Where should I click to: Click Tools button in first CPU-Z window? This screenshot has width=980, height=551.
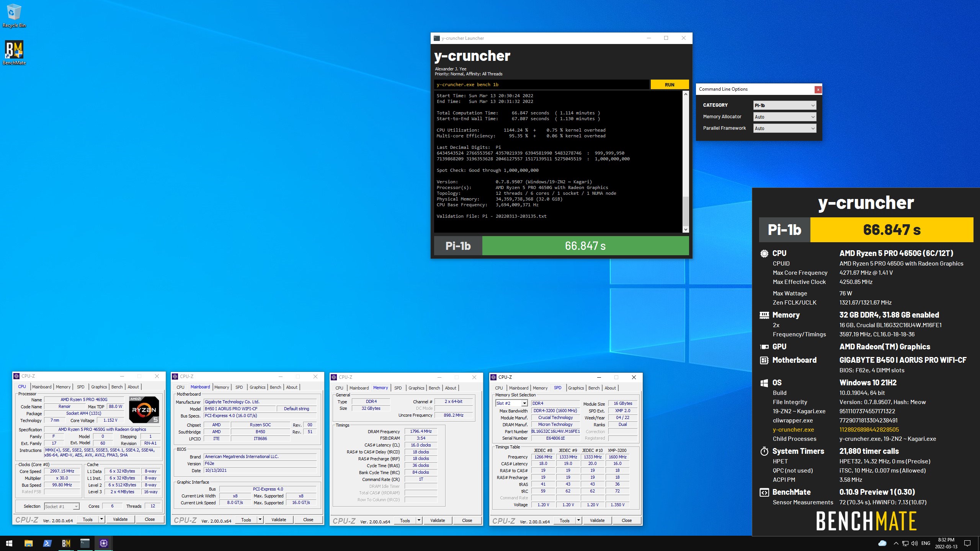click(x=88, y=519)
